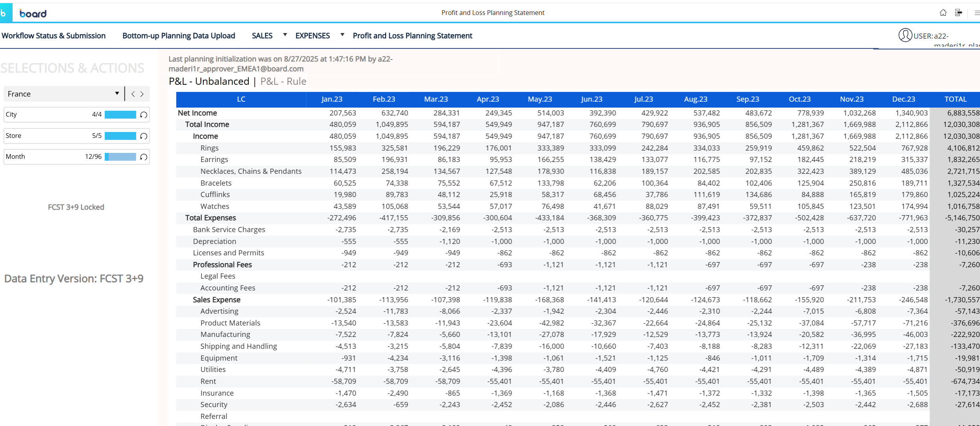The height and width of the screenshot is (426, 980).
Task: Click the Jan.23 column header
Action: click(x=332, y=99)
